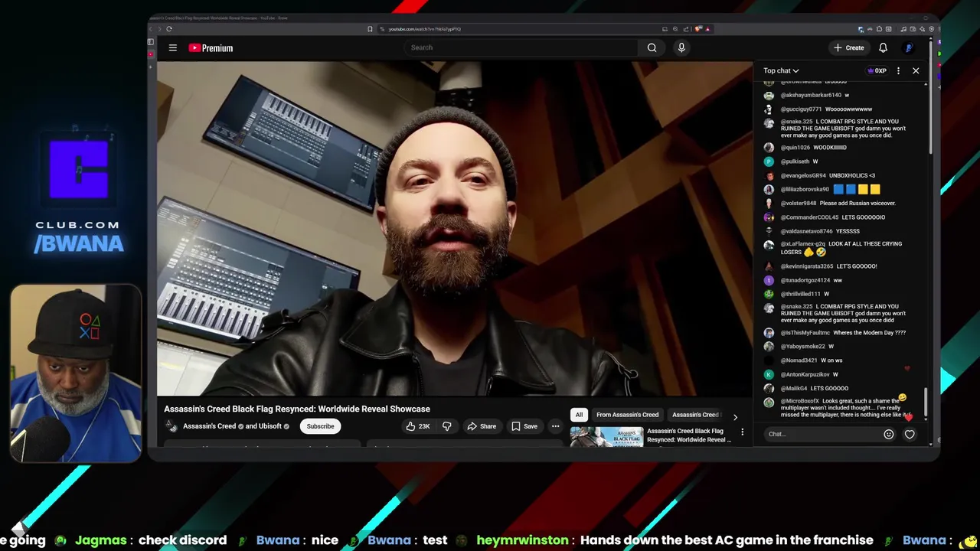Bookmark this page in the address bar

[x=370, y=29]
